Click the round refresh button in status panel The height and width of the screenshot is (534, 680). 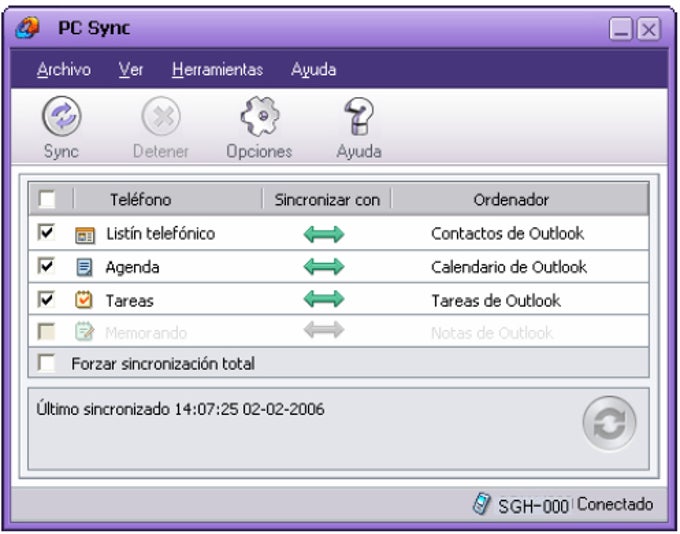coord(609,423)
